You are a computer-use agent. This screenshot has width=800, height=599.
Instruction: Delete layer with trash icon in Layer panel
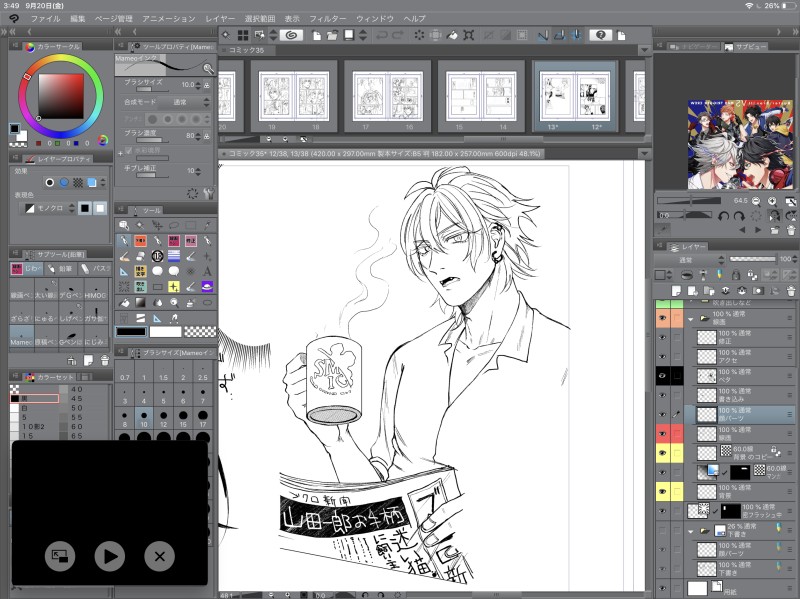(791, 291)
